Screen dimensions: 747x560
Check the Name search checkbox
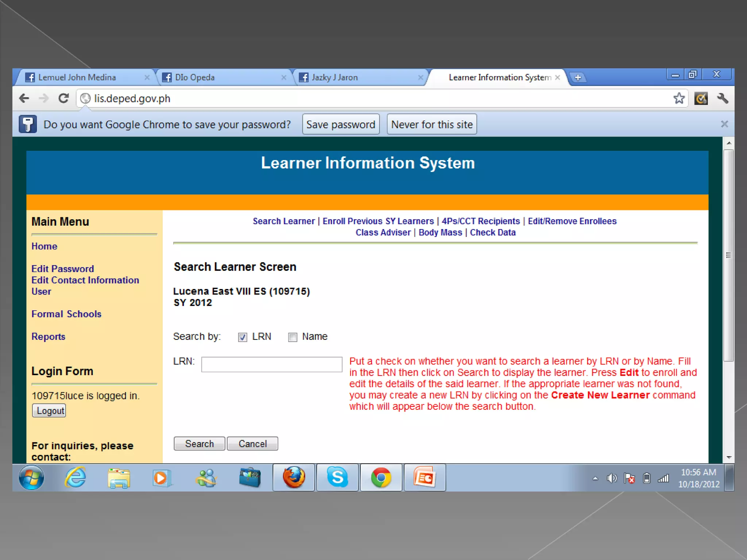coord(293,337)
